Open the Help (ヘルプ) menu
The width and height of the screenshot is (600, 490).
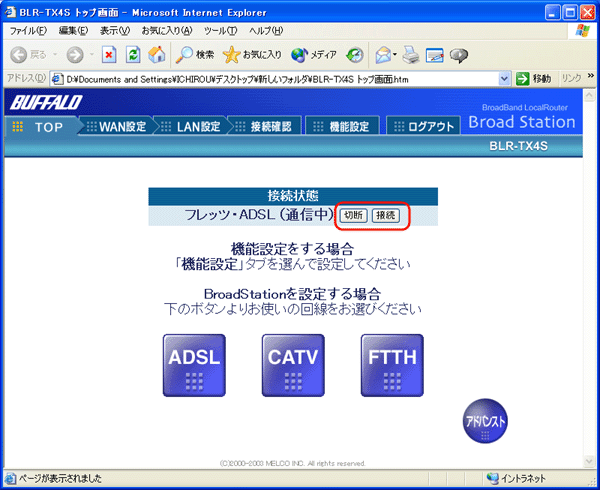266,31
